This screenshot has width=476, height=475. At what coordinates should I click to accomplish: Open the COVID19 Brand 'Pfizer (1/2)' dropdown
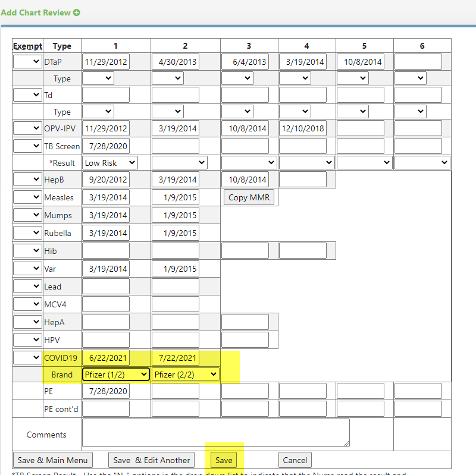(x=115, y=375)
